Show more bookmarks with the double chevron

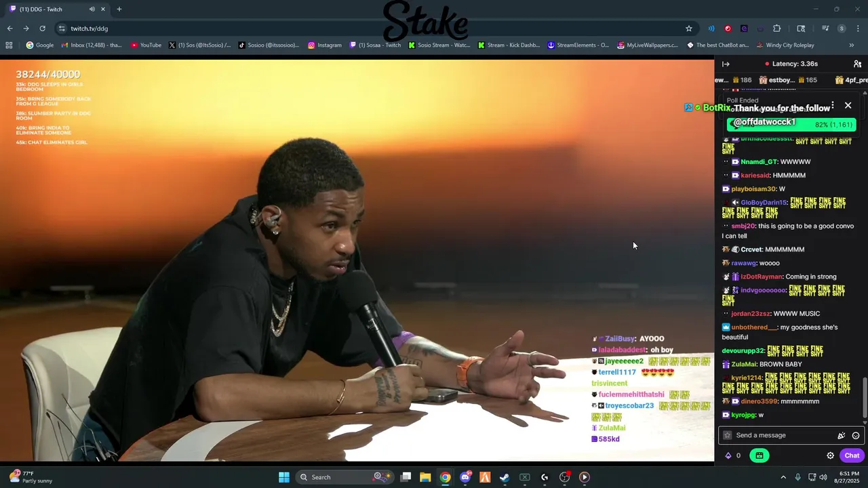852,45
